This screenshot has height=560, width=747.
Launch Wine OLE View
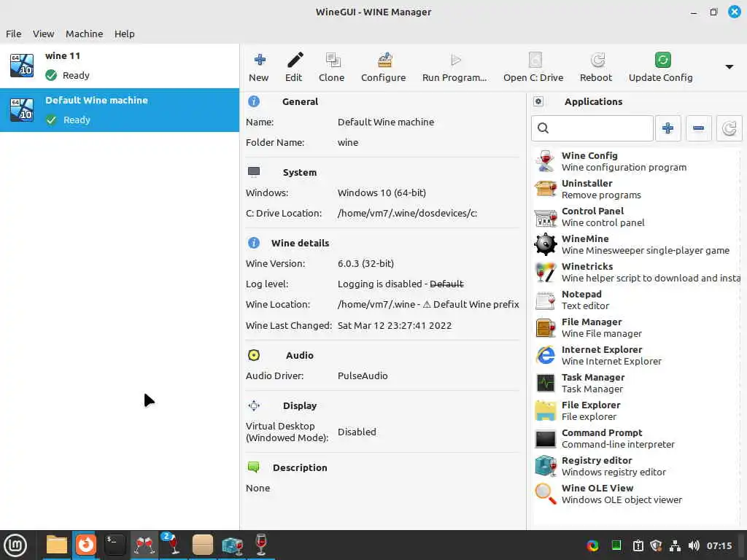[637, 494]
